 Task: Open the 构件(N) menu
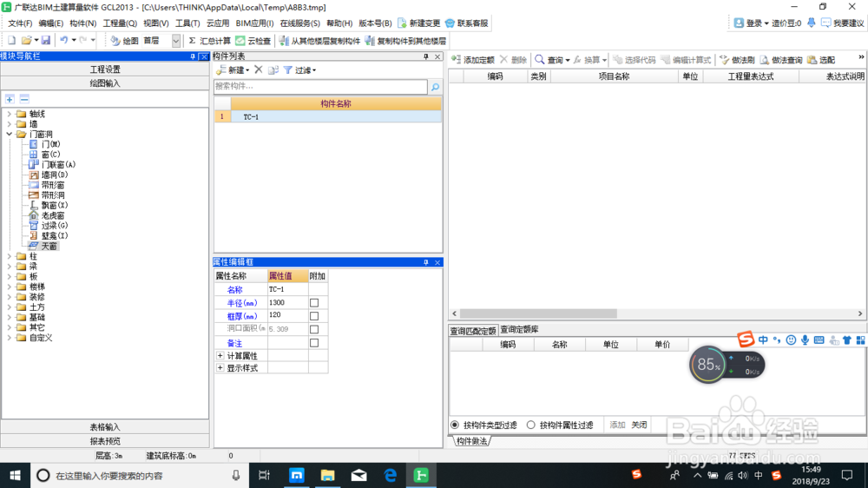83,23
